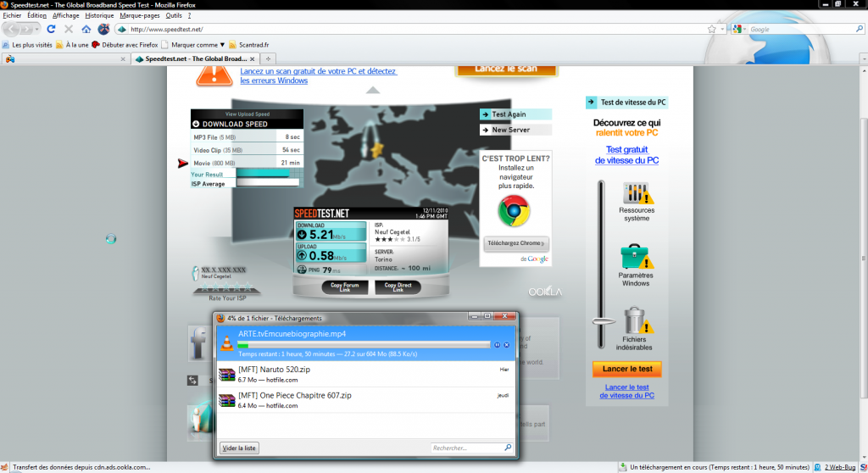Screen dimensions: 868x473
Task: Open Débuter avec Firefox bookmark
Action: [x=125, y=45]
